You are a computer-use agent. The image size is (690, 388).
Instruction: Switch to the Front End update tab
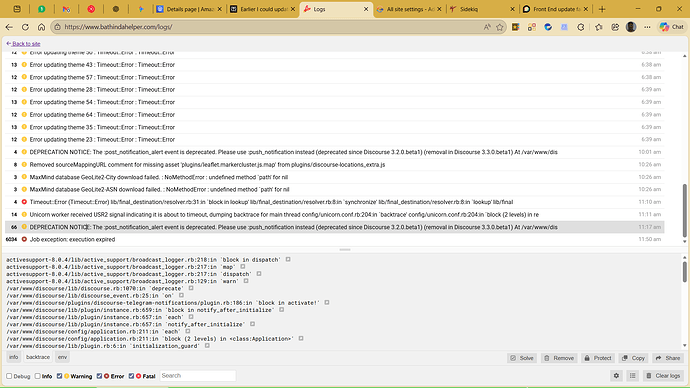pos(555,9)
